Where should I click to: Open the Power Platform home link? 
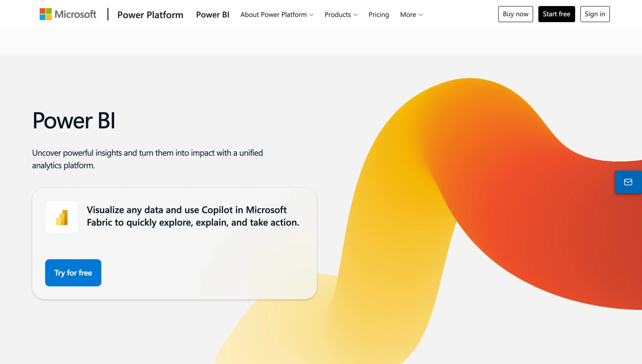click(x=150, y=15)
